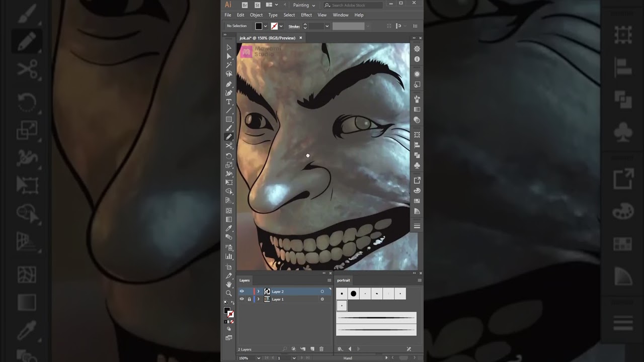
Task: Select the Scissors tool
Action: tap(229, 146)
